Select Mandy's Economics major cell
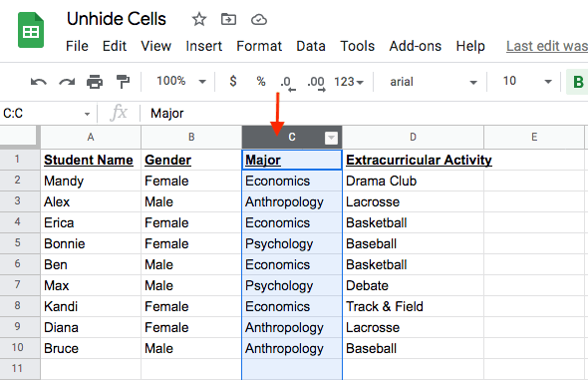 [x=292, y=181]
